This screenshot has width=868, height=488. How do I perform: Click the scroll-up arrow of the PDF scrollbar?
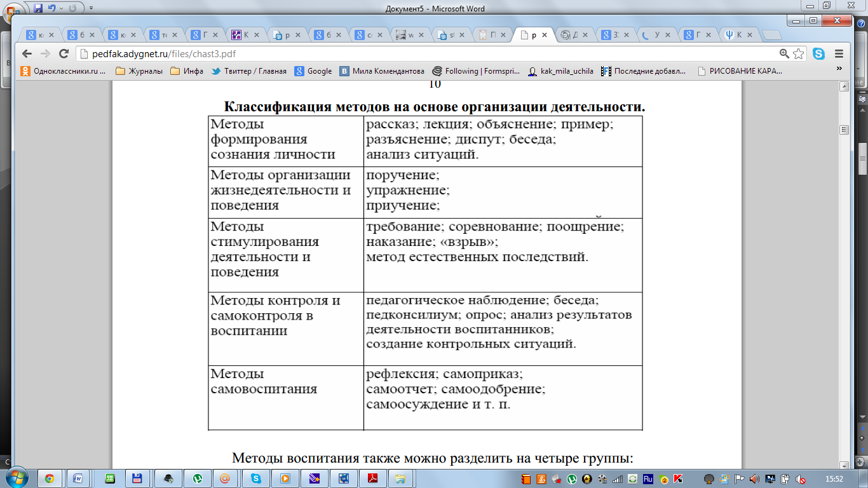844,86
